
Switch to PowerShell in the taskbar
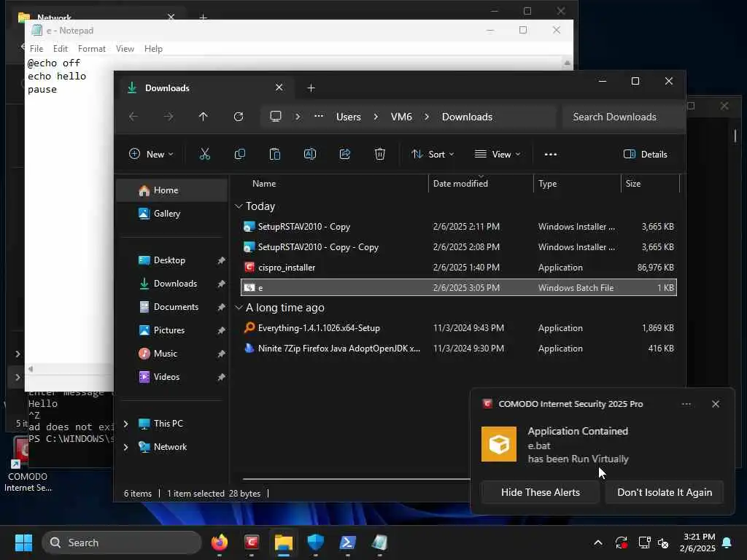coord(347,542)
